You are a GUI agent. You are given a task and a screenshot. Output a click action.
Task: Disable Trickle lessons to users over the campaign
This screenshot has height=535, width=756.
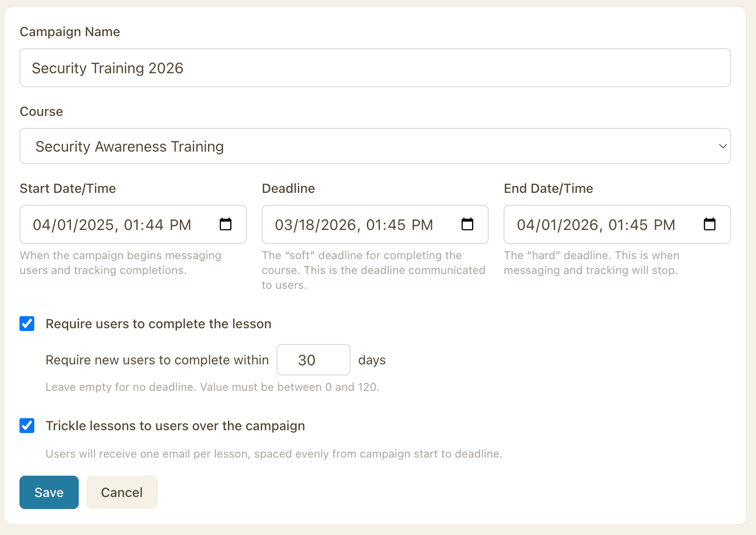(27, 426)
